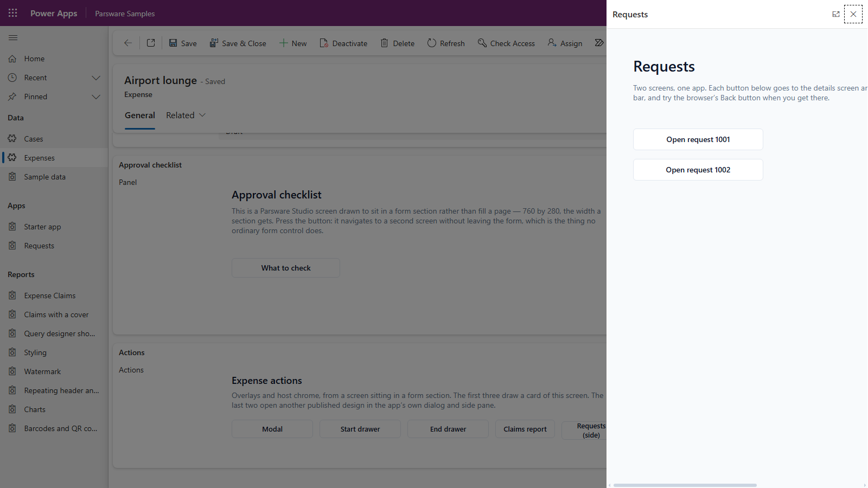Go back using the arrow icon
This screenshot has width=868, height=488.
point(128,43)
